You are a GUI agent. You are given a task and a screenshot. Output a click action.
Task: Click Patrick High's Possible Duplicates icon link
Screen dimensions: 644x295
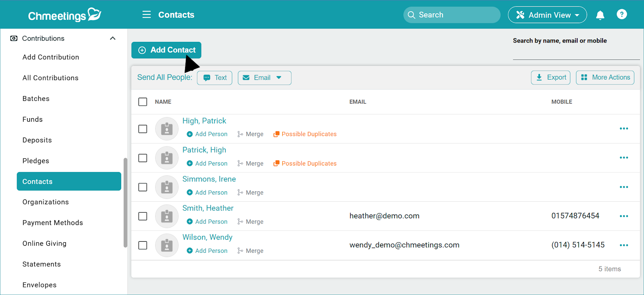[276, 164]
